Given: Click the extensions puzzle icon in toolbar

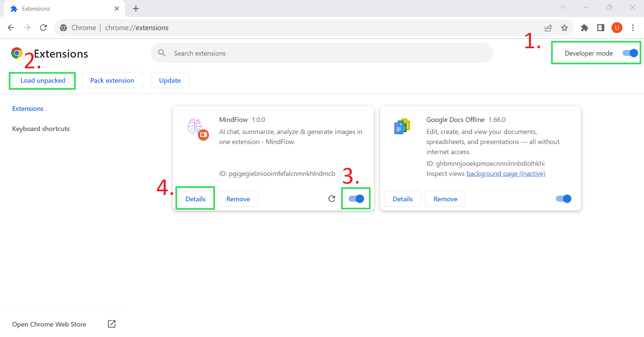Looking at the screenshot, I should click(x=585, y=28).
